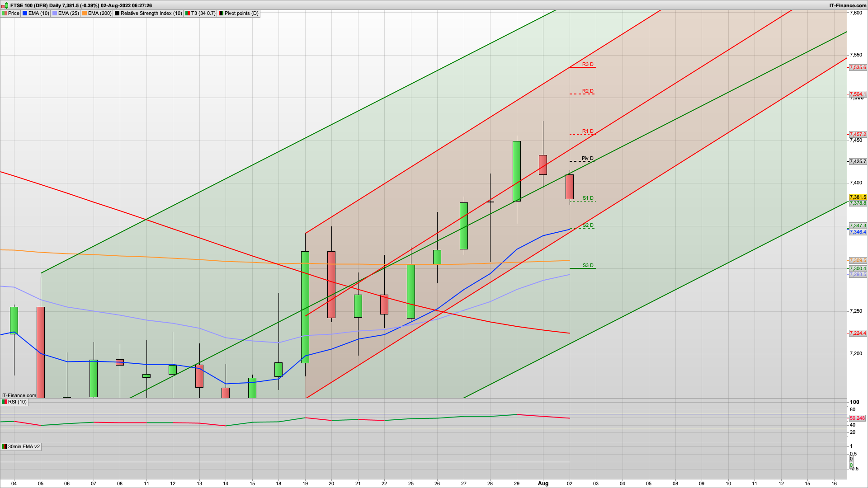Click the 19 date label on time axis
868x488 pixels.
[x=305, y=483]
